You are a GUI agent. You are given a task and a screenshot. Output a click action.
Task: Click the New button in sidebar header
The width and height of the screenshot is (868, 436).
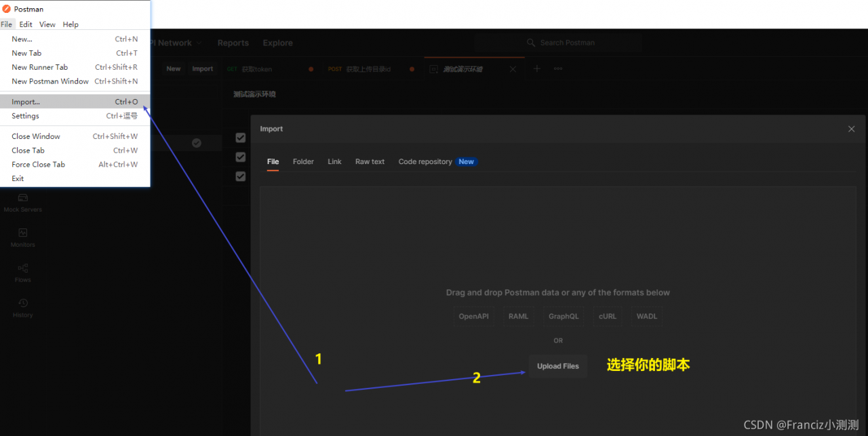[x=174, y=68]
